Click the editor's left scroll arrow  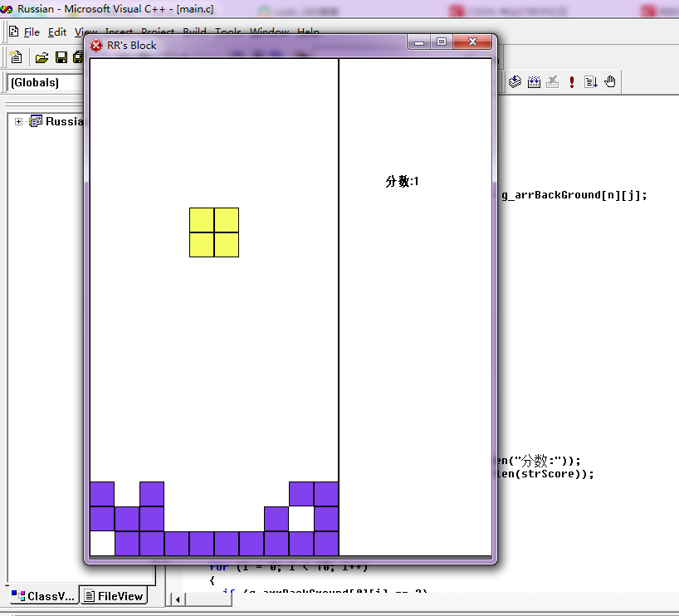click(178, 600)
